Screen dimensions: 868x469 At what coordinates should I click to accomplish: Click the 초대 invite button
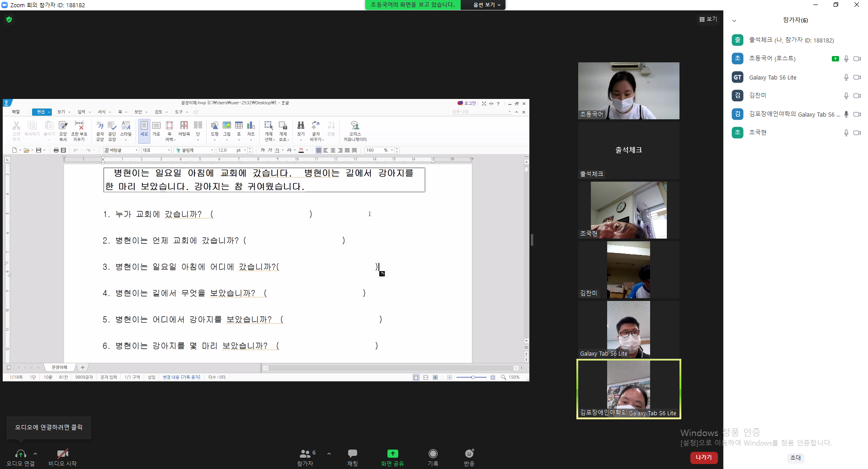pyautogui.click(x=795, y=458)
